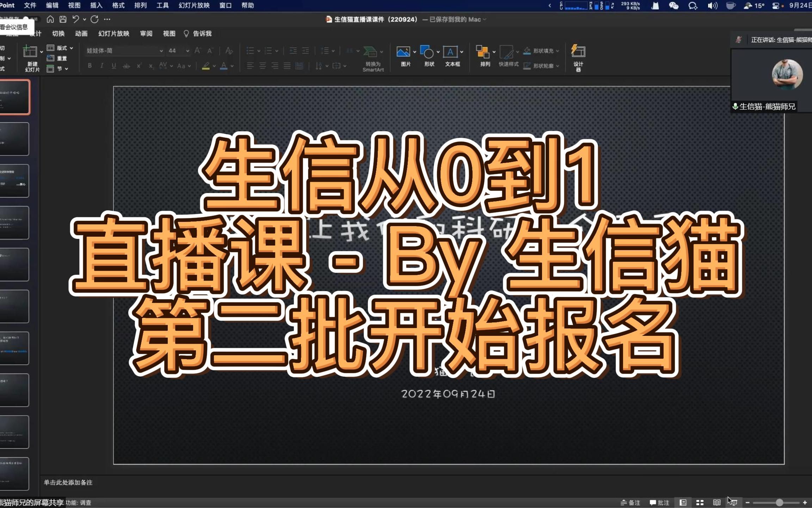
Task: Click the volume icon in macOS menu bar
Action: [712, 5]
